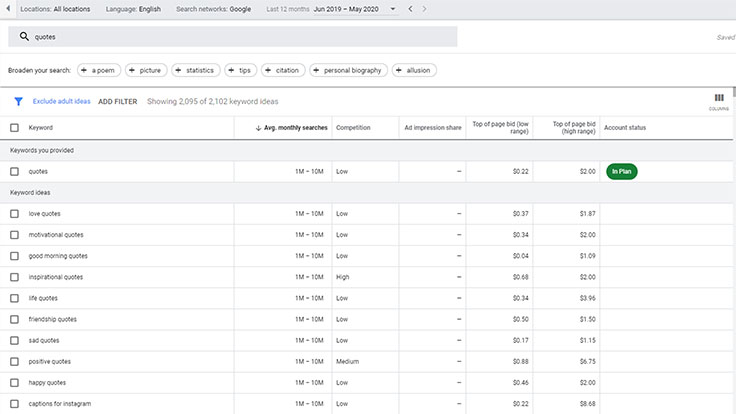
Task: Check the 'quotes' keyword row
Action: 15,172
